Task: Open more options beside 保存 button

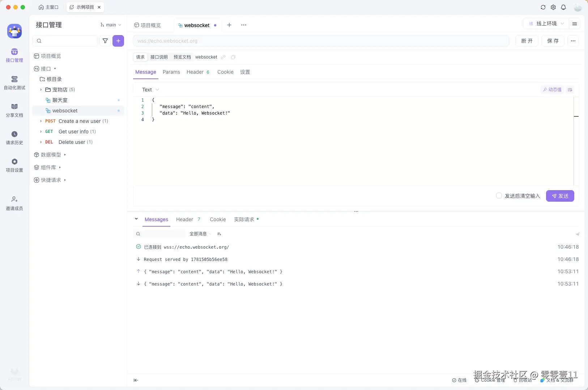Action: pyautogui.click(x=573, y=41)
